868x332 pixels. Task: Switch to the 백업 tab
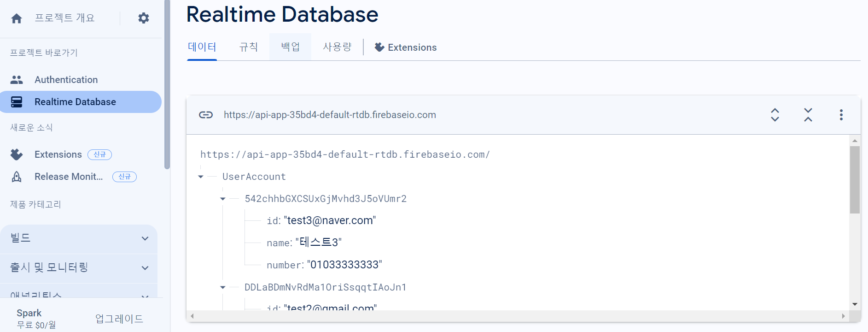pos(291,47)
